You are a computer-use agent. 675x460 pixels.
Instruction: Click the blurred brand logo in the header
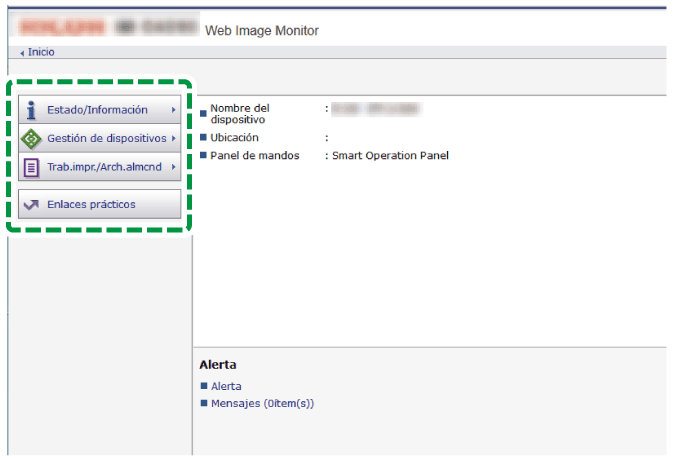108,26
